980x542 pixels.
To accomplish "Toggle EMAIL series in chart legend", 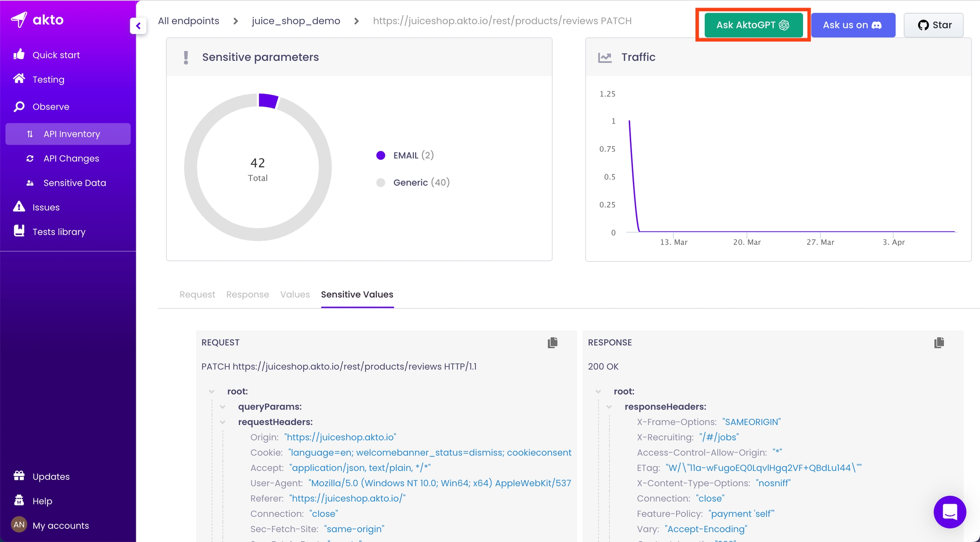I will pyautogui.click(x=405, y=155).
